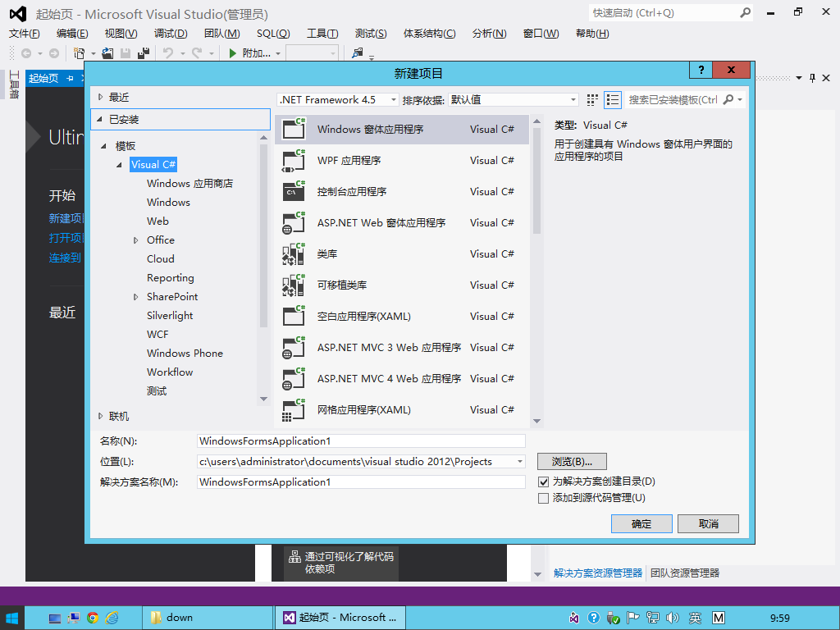
Task: Open the 工具(T) menu
Action: (x=322, y=34)
